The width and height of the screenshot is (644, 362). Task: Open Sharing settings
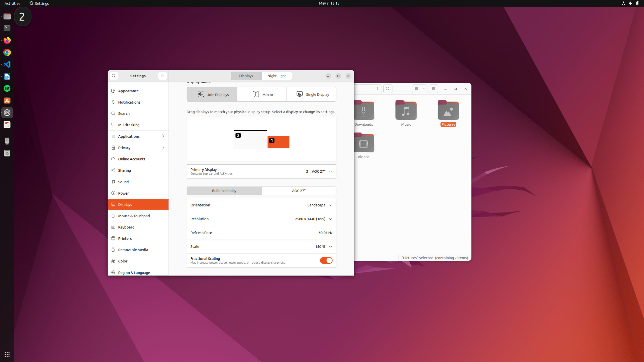[138, 170]
